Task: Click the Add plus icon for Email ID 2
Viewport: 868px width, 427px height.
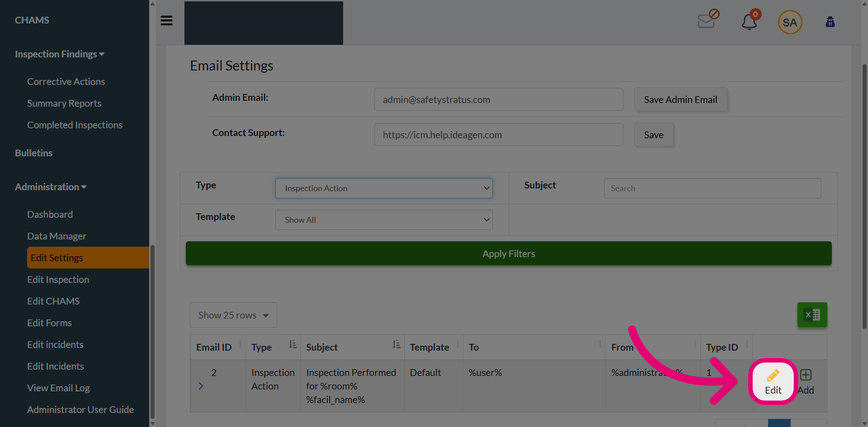Action: (x=806, y=382)
